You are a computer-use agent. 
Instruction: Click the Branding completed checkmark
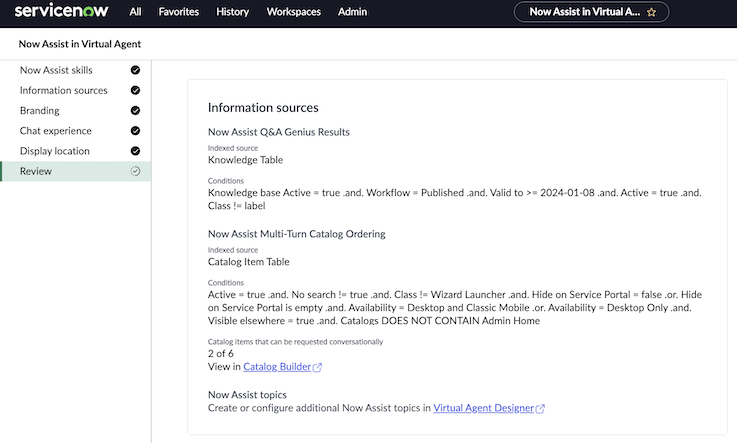coord(135,110)
